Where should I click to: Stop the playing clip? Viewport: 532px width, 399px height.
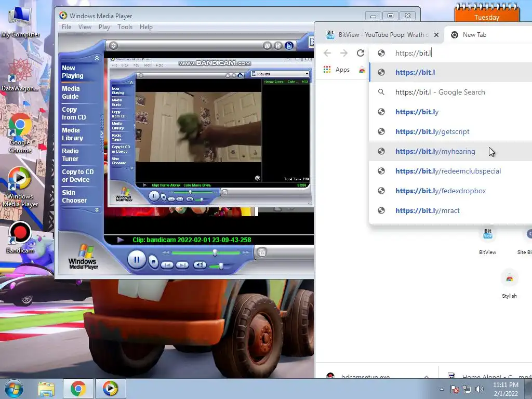click(x=154, y=262)
